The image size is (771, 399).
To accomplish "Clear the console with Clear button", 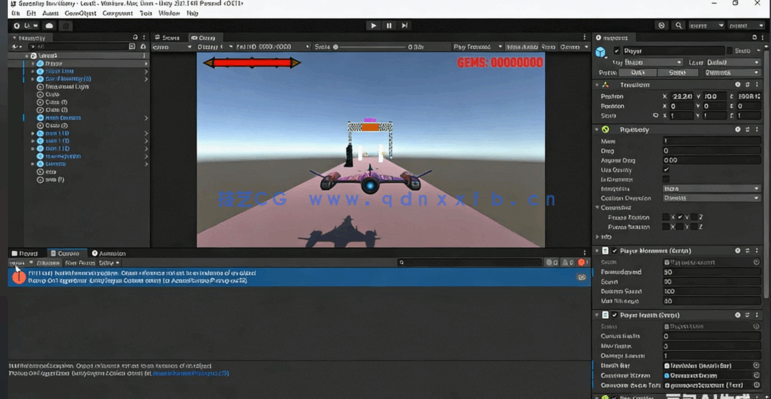I will tap(18, 263).
